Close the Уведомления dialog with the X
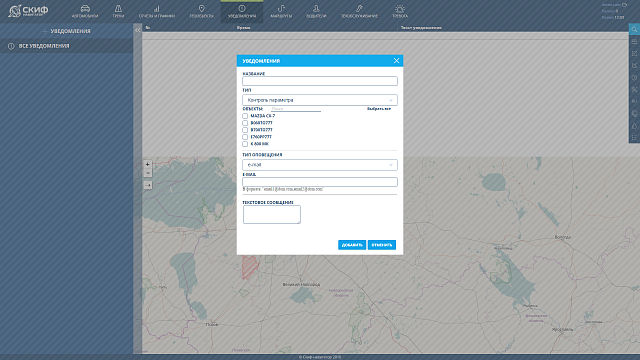 pyautogui.click(x=396, y=60)
